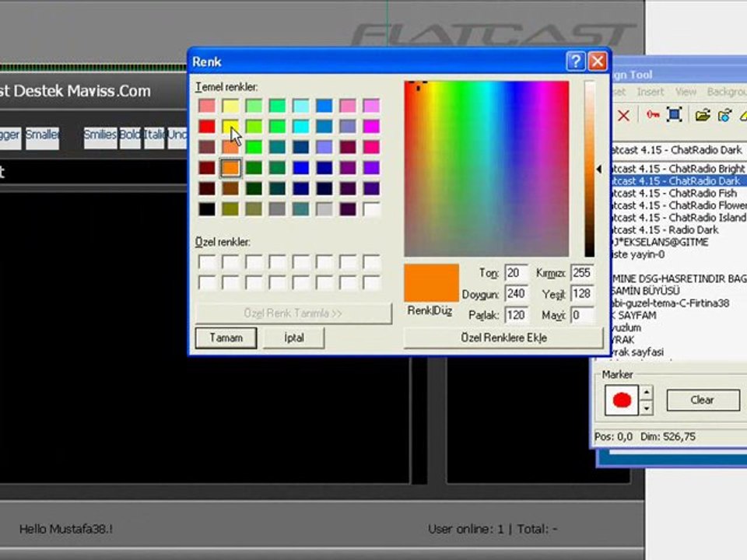
Task: Open the View menu in Design Tool
Action: pos(686,92)
